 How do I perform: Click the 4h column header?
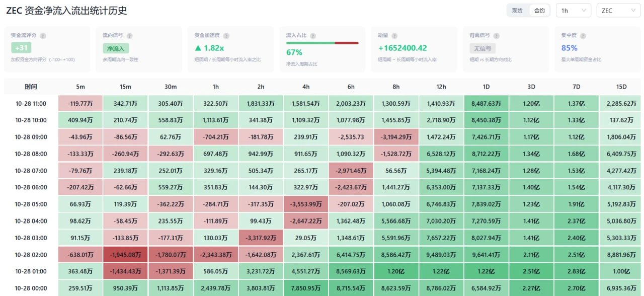point(306,87)
